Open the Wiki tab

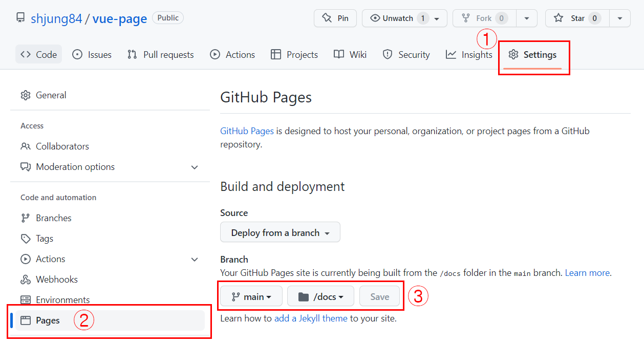coord(350,54)
